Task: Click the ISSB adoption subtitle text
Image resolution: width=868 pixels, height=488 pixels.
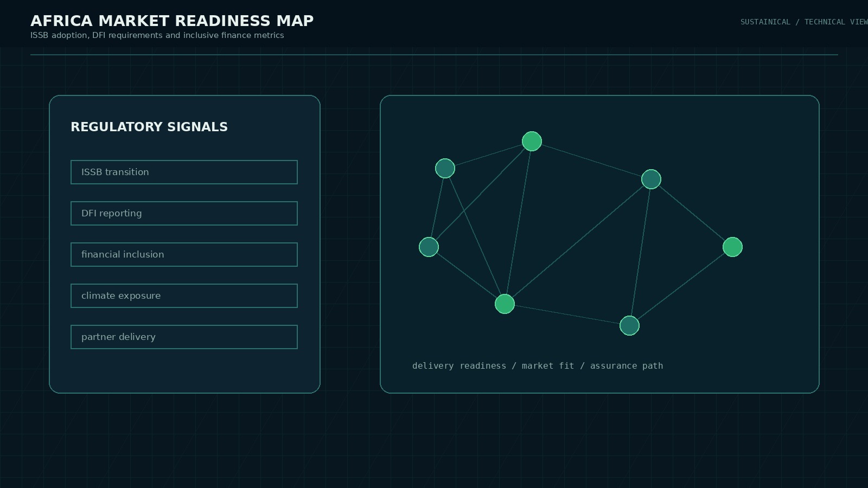Action: [x=157, y=35]
